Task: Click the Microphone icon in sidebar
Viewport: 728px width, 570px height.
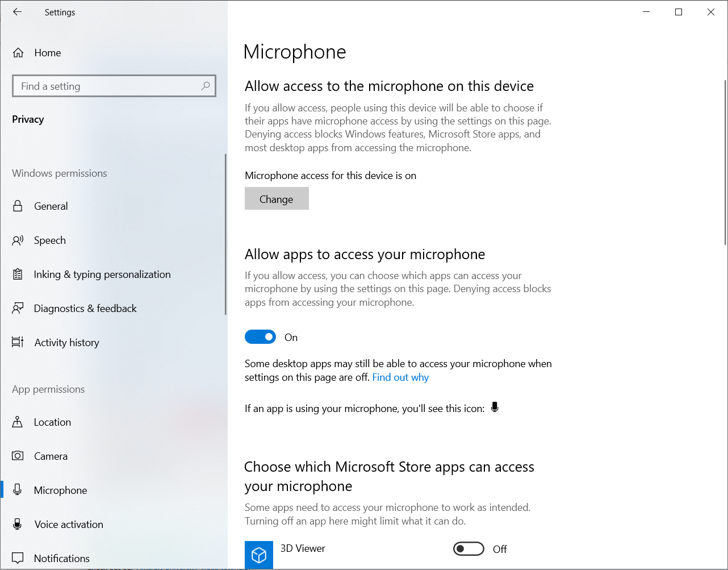Action: 18,490
